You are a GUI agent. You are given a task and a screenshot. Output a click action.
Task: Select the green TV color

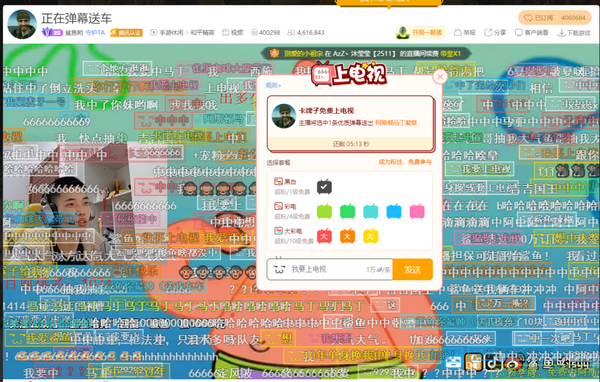coord(347,211)
